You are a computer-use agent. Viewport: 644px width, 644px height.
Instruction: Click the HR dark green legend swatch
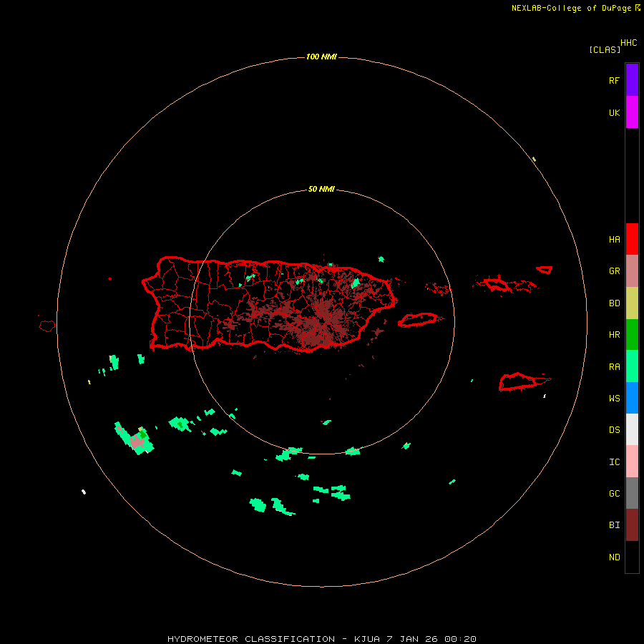(632, 335)
